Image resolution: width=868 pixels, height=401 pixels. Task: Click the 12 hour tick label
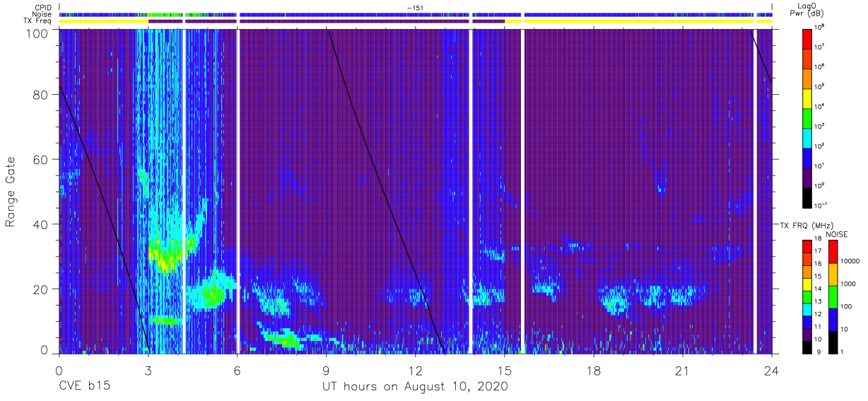pos(415,370)
